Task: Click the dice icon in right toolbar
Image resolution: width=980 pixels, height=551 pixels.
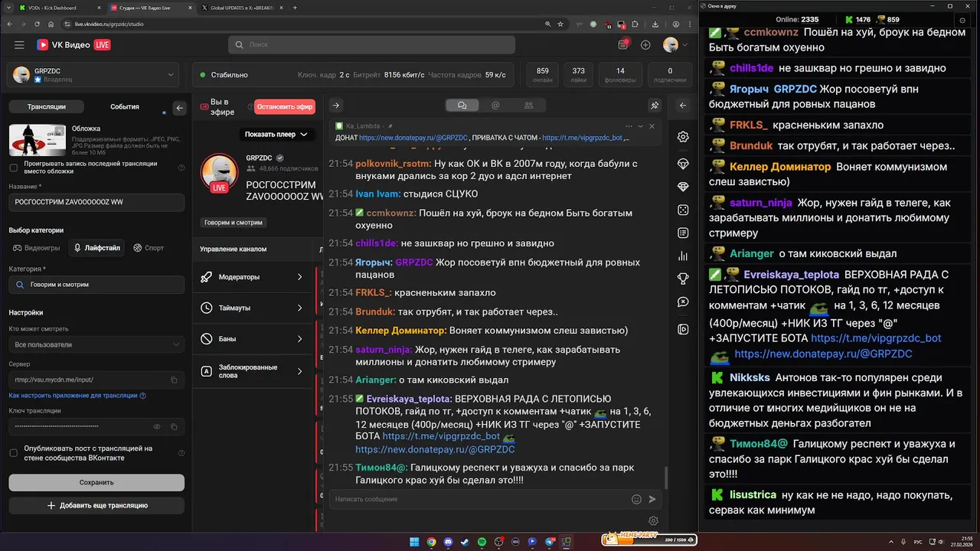Action: (683, 210)
